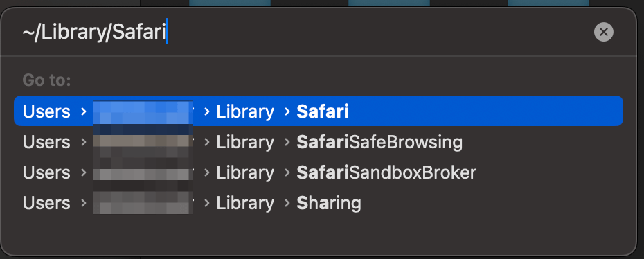Click Library in the SafariSandboxBroker row
The image size is (644, 259).
pos(245,173)
